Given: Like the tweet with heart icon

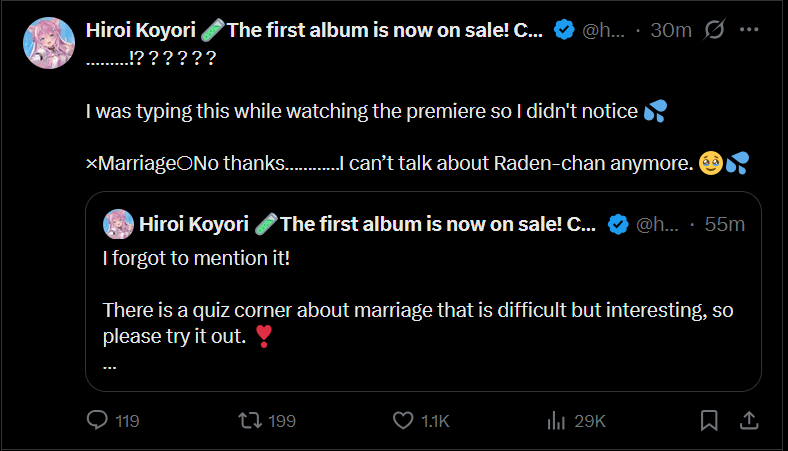Looking at the screenshot, I should pyautogui.click(x=403, y=420).
